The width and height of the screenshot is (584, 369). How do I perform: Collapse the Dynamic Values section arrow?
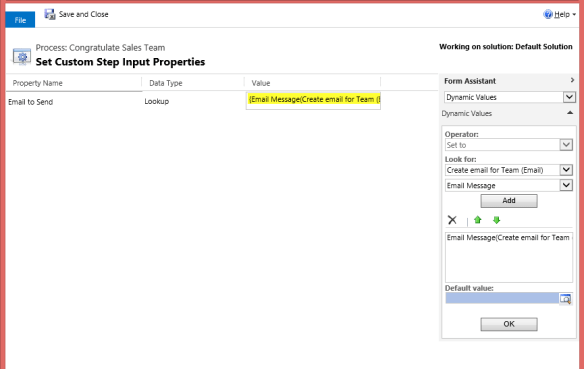click(x=570, y=113)
